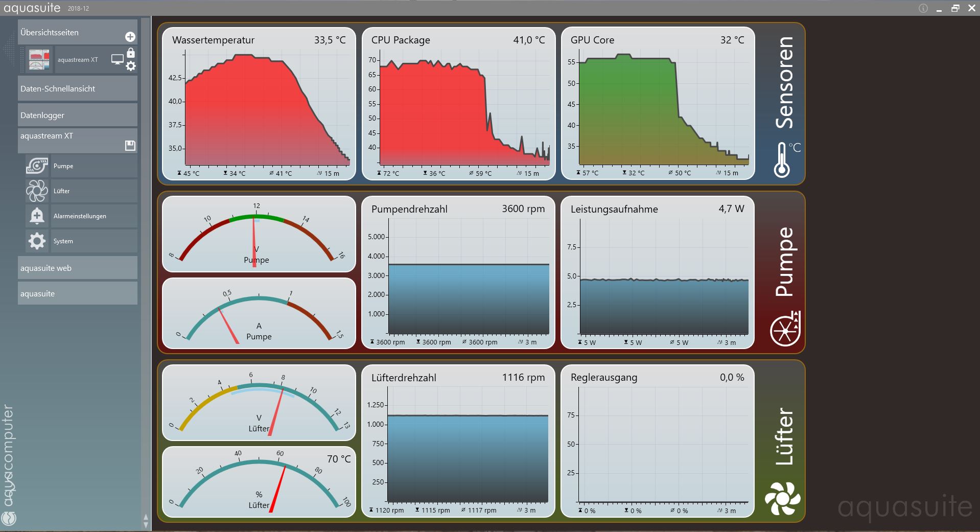The image size is (980, 532).
Task: Select the Lüfter fan icon in sidebar
Action: [x=36, y=191]
